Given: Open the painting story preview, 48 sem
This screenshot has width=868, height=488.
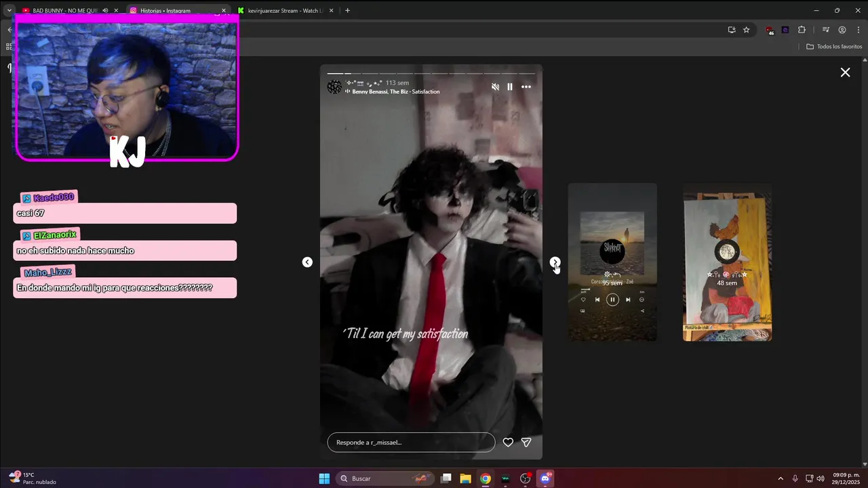Looking at the screenshot, I should pyautogui.click(x=727, y=262).
